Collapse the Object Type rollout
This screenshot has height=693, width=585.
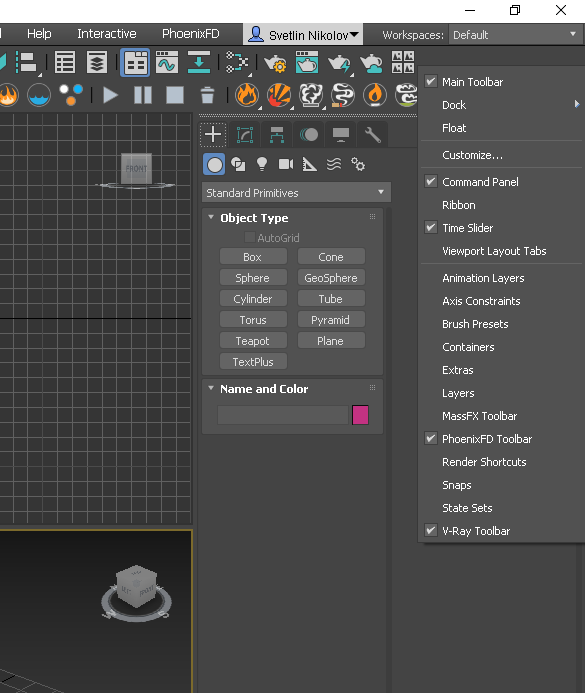tap(211, 217)
